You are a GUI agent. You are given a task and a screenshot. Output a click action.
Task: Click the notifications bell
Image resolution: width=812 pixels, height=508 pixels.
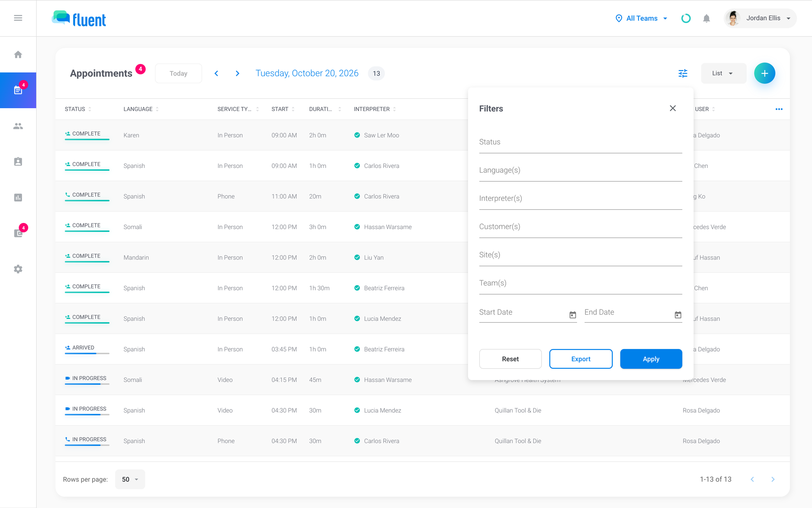706,18
